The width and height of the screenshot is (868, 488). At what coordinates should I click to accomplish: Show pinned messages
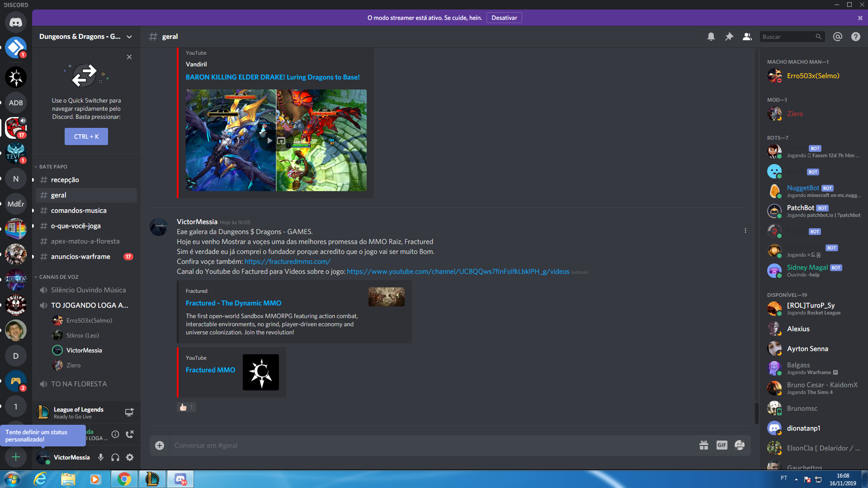[729, 37]
